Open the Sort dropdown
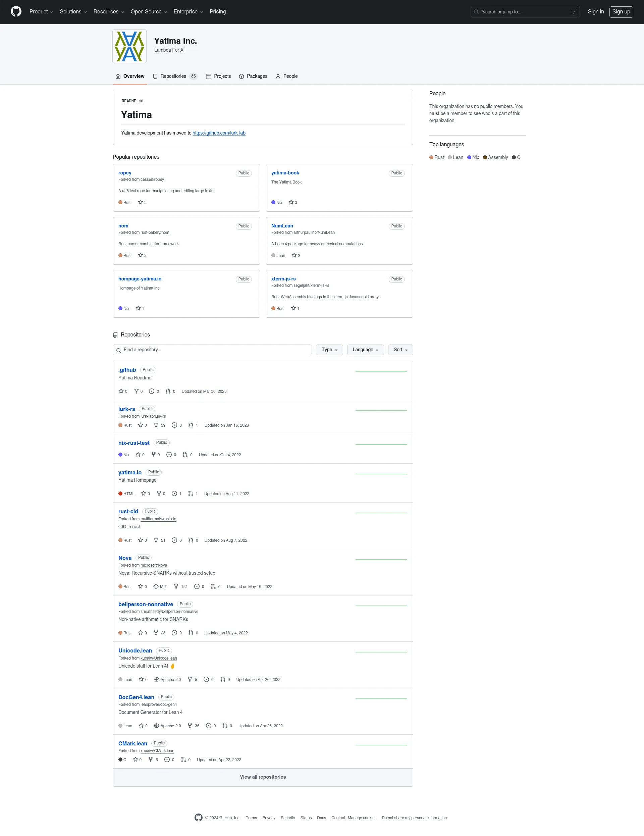644x836 pixels. coord(400,350)
